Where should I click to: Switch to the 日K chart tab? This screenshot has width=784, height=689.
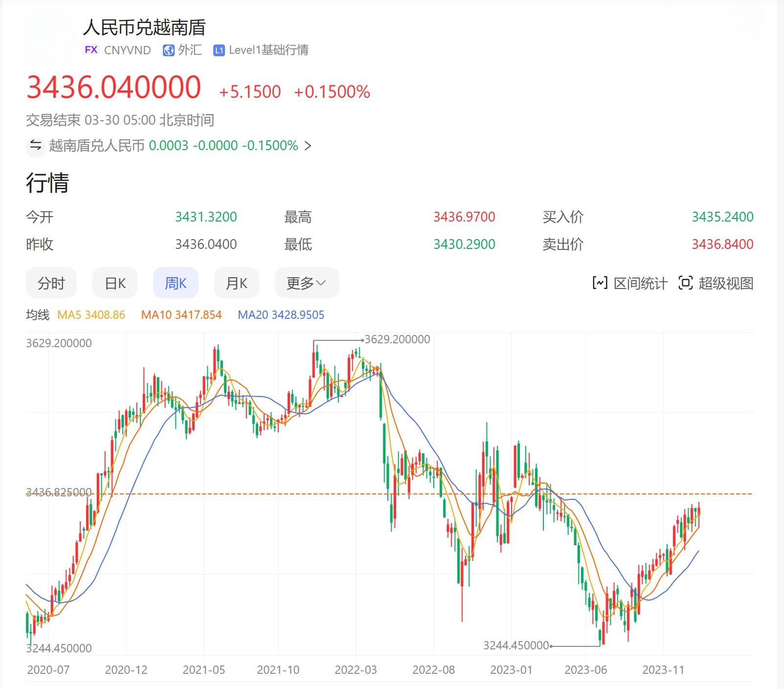coord(115,283)
